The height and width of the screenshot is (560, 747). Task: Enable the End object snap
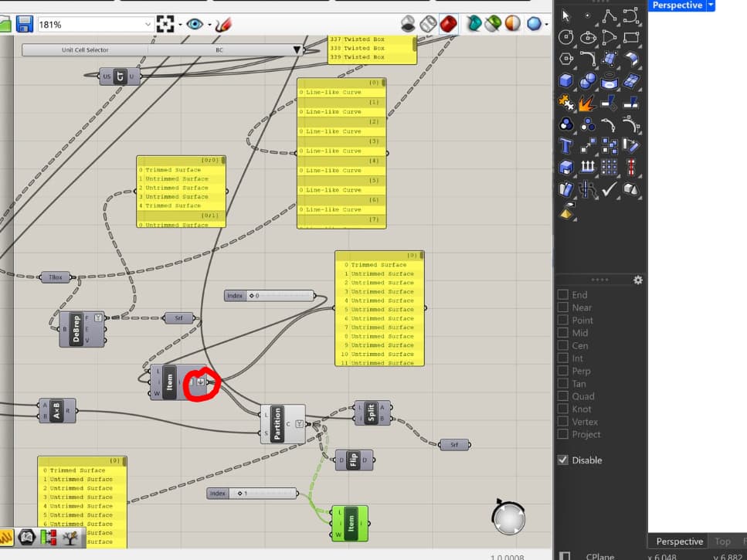click(563, 295)
